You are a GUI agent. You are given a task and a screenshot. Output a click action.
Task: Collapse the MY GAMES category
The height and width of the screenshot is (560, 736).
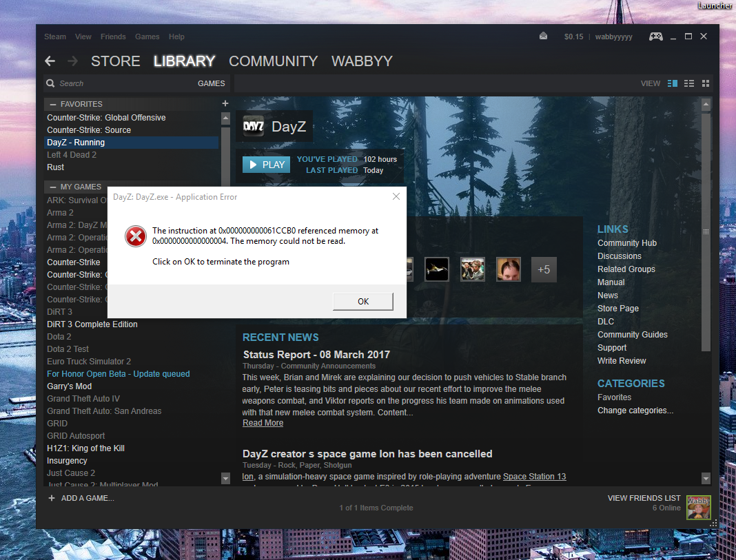(53, 187)
